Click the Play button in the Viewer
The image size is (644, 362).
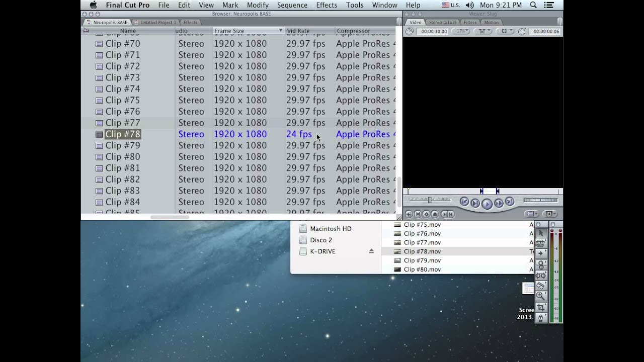click(487, 203)
